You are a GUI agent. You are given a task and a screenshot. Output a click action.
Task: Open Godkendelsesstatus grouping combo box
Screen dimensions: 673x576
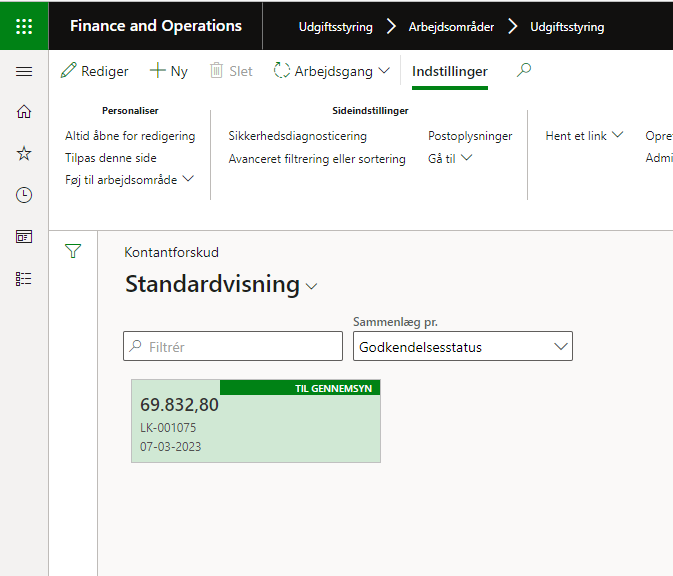point(463,346)
